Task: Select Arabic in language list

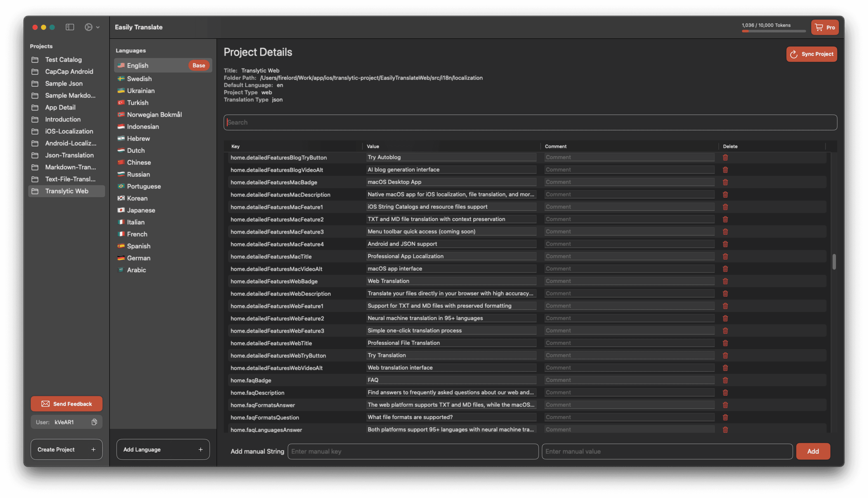Action: [163, 270]
